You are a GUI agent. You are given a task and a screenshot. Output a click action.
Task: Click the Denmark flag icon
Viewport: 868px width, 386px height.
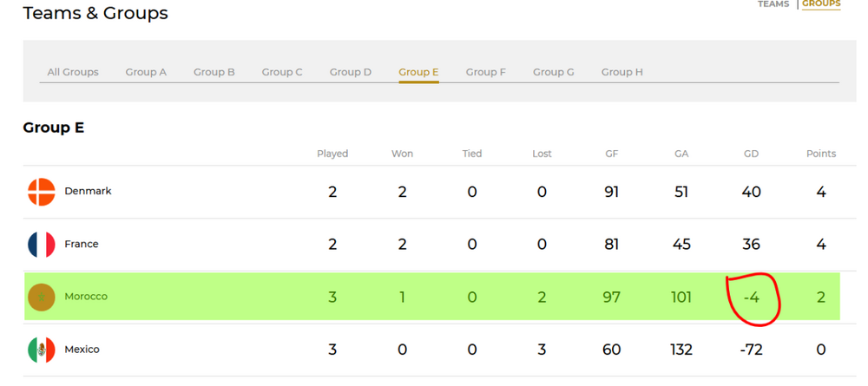pos(42,192)
